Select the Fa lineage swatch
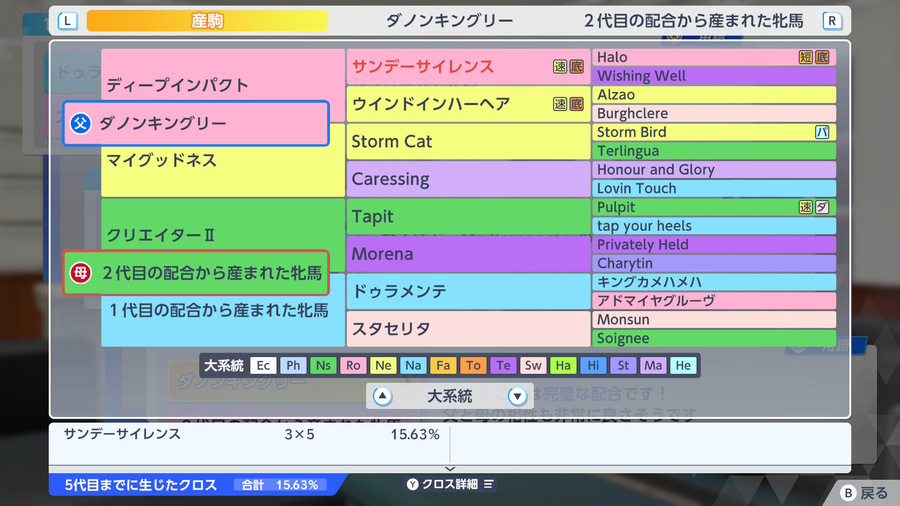The image size is (900, 506). 443,365
